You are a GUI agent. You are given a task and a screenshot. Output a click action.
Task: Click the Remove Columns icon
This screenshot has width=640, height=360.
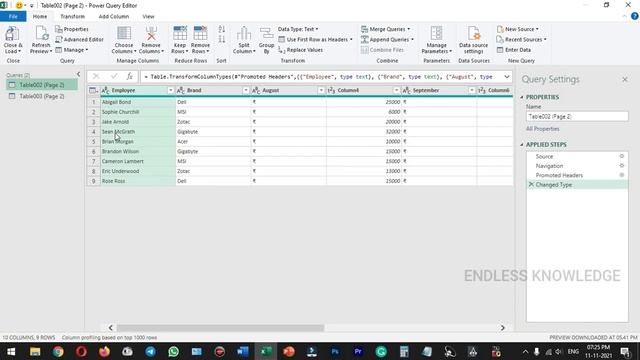(151, 33)
